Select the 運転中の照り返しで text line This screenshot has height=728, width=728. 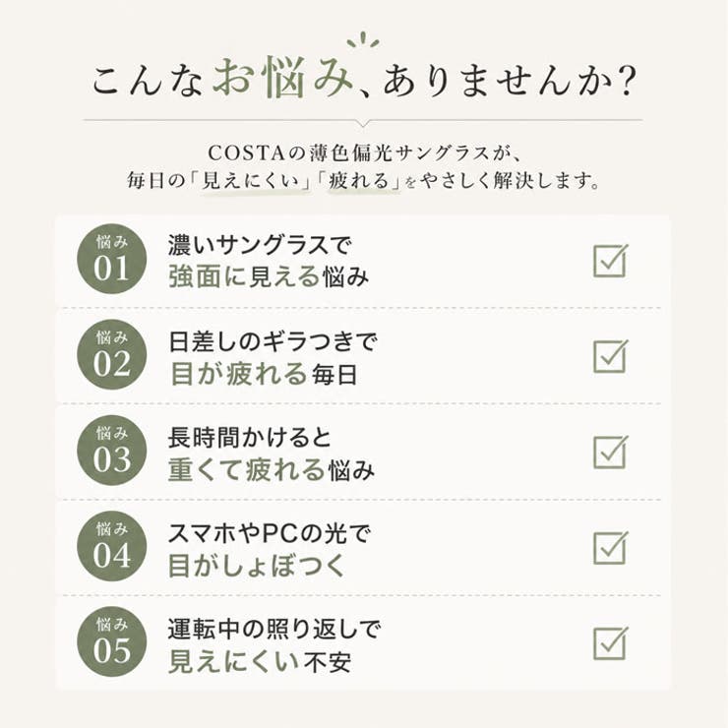273,629
